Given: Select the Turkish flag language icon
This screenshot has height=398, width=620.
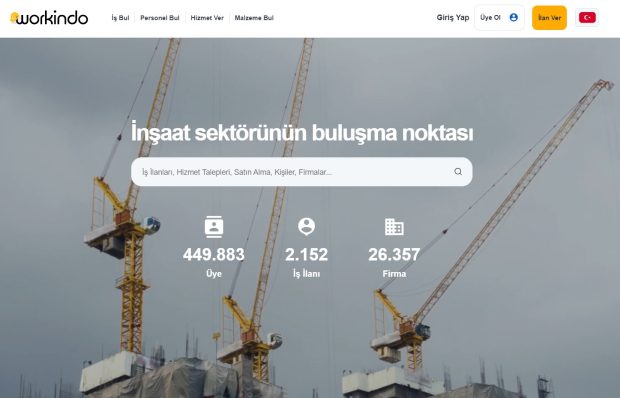Looking at the screenshot, I should (x=587, y=17).
